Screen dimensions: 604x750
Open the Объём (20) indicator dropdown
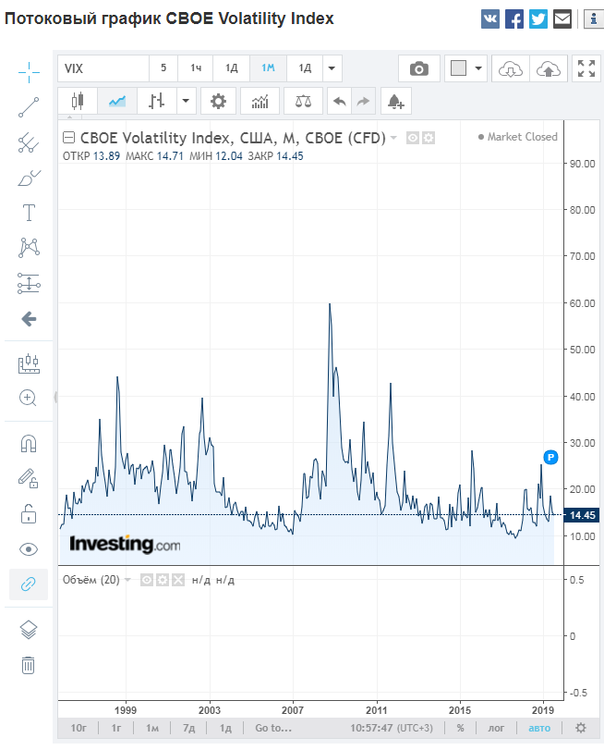(128, 580)
